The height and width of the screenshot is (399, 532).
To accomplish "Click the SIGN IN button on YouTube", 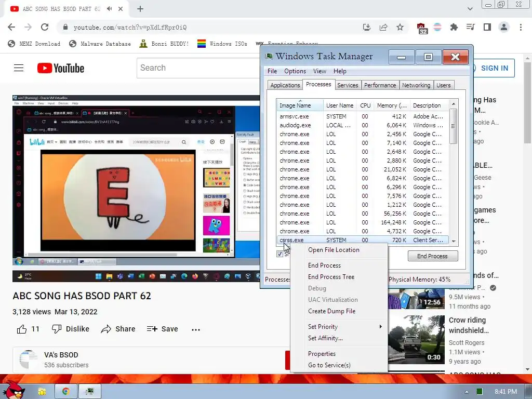I will (494, 68).
